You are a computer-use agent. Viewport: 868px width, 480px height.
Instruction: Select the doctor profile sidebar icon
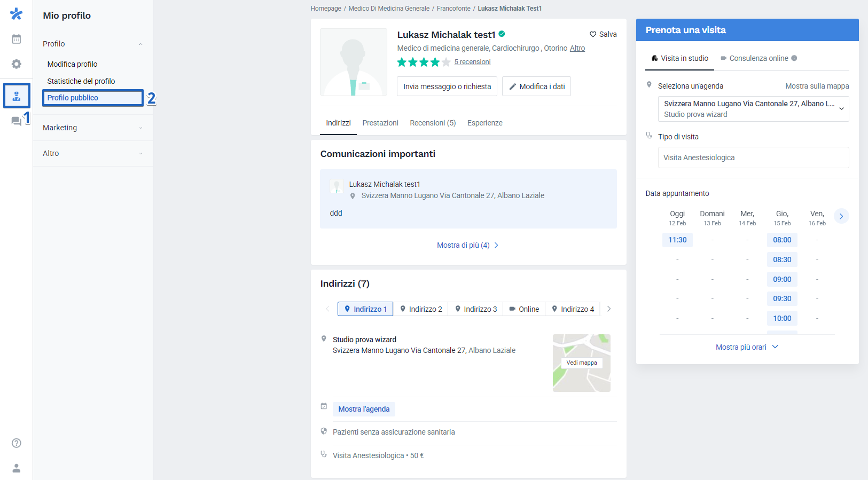(x=17, y=96)
